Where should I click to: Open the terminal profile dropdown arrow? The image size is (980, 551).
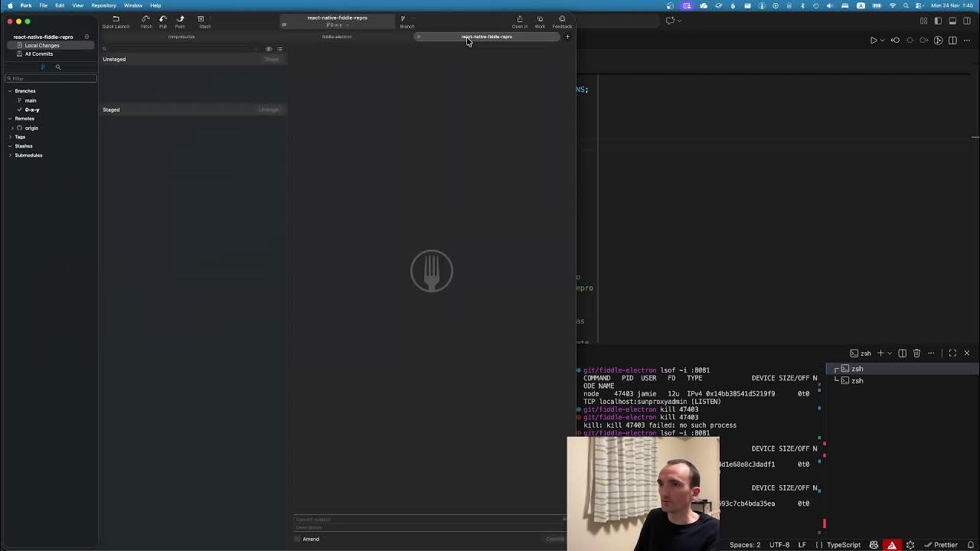pos(890,353)
